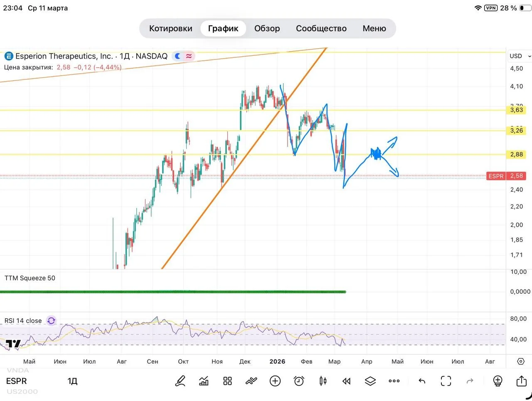Screen dimensions: 532x401
Task: Tap the 23:04 clock in status bar
Action: pyautogui.click(x=13, y=8)
